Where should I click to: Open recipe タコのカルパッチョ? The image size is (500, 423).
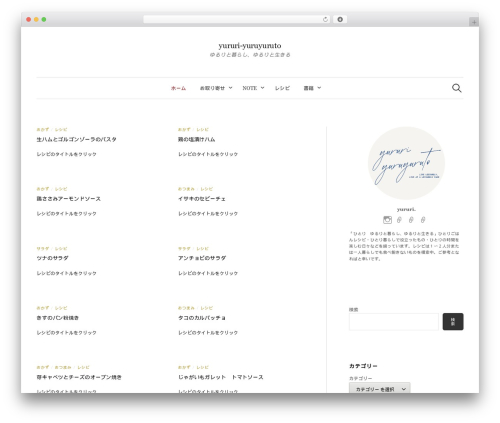tap(202, 318)
